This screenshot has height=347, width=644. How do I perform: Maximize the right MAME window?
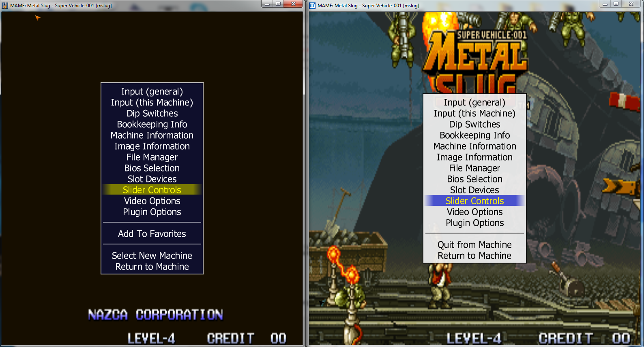click(x=616, y=4)
